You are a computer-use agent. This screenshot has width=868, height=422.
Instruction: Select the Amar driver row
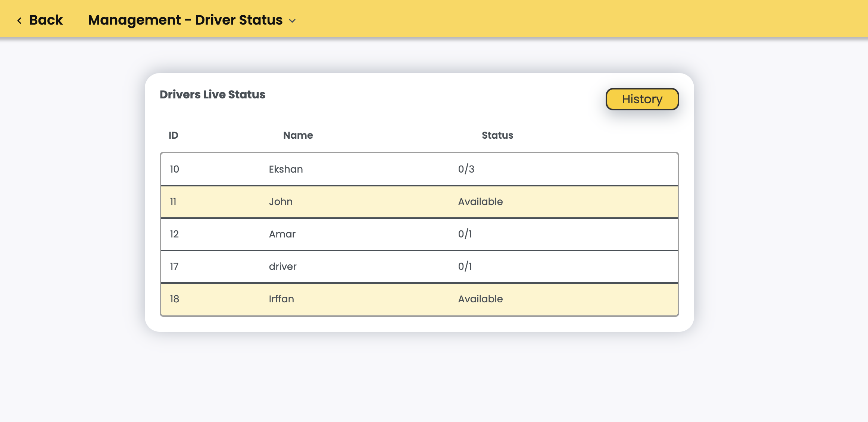click(282, 234)
